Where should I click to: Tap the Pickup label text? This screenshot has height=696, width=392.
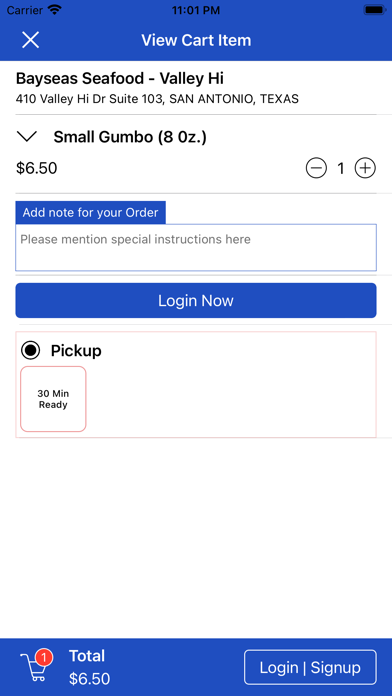click(x=76, y=351)
